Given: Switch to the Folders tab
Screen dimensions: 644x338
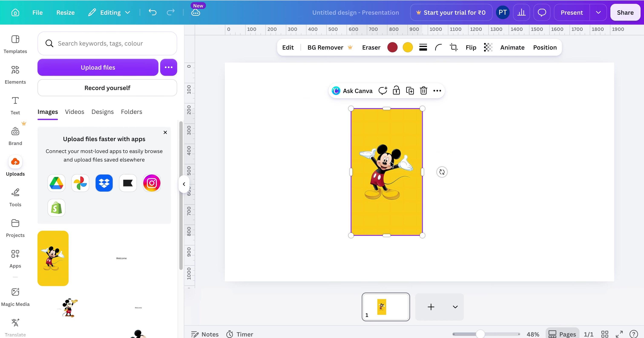Looking at the screenshot, I should pos(131,112).
